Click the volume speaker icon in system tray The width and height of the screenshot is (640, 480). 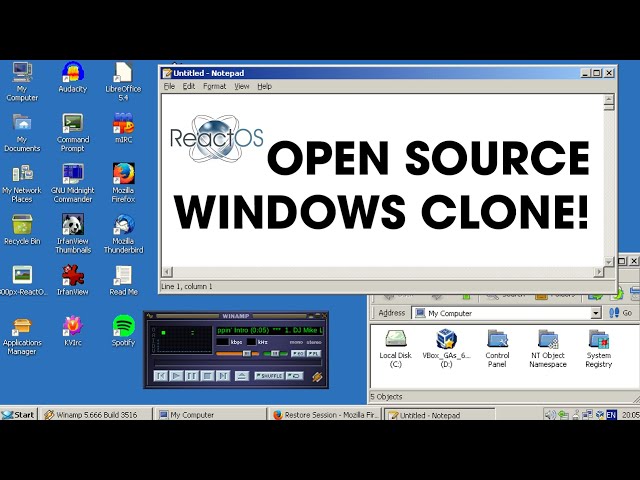(x=550, y=415)
